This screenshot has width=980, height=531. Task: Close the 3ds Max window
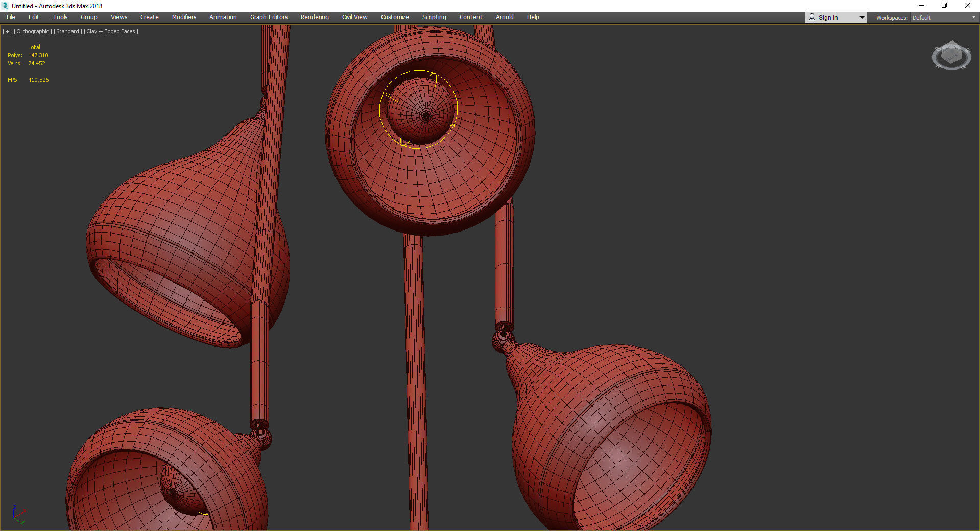coord(968,6)
